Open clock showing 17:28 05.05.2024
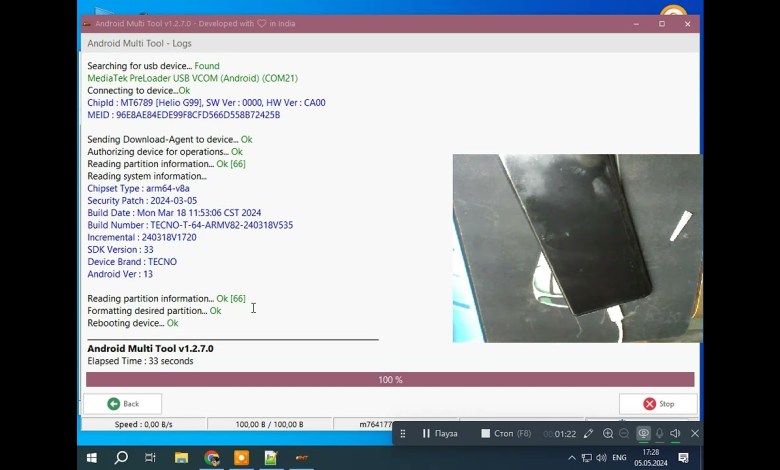Viewport: 780px width, 470px height. pos(651,458)
